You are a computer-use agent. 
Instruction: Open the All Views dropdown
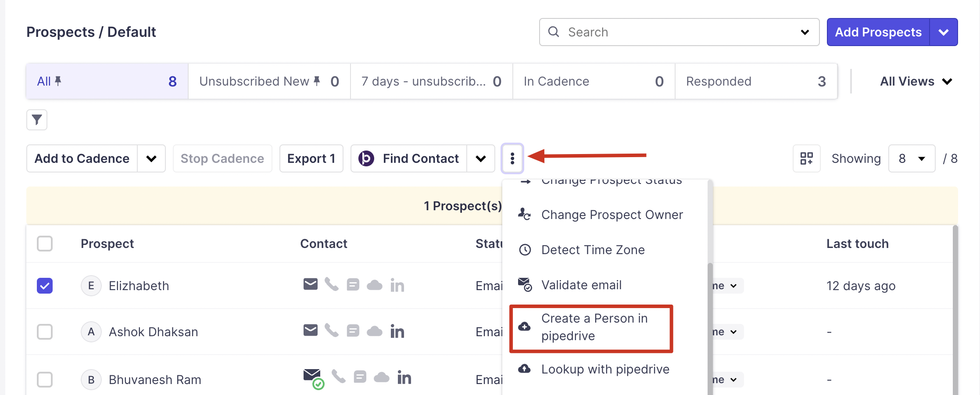coord(916,81)
